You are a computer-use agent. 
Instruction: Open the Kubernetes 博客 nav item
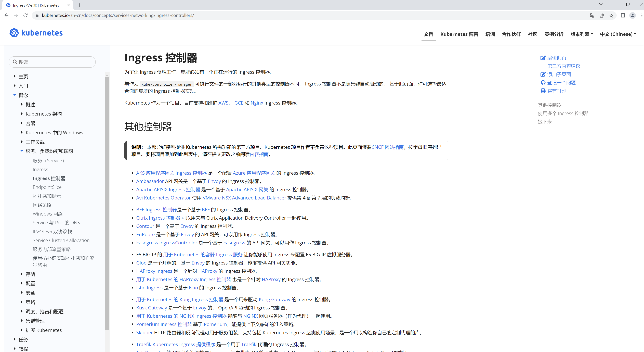(459, 34)
